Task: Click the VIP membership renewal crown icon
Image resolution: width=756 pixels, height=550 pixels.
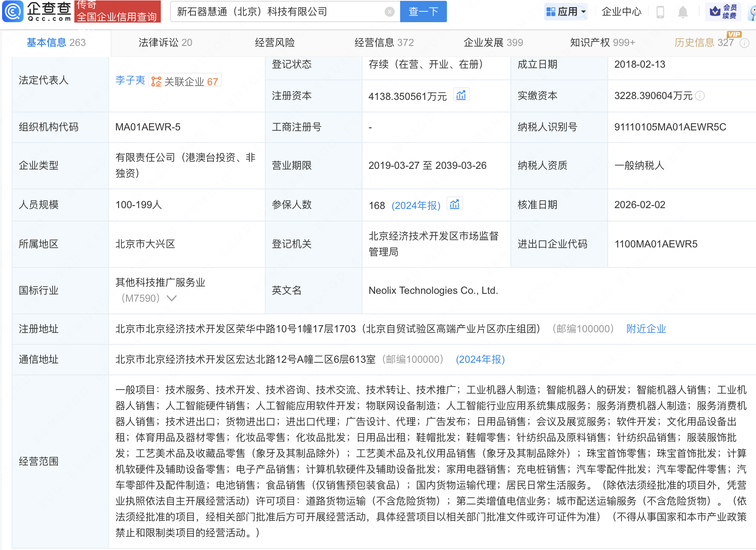Action: [715, 12]
